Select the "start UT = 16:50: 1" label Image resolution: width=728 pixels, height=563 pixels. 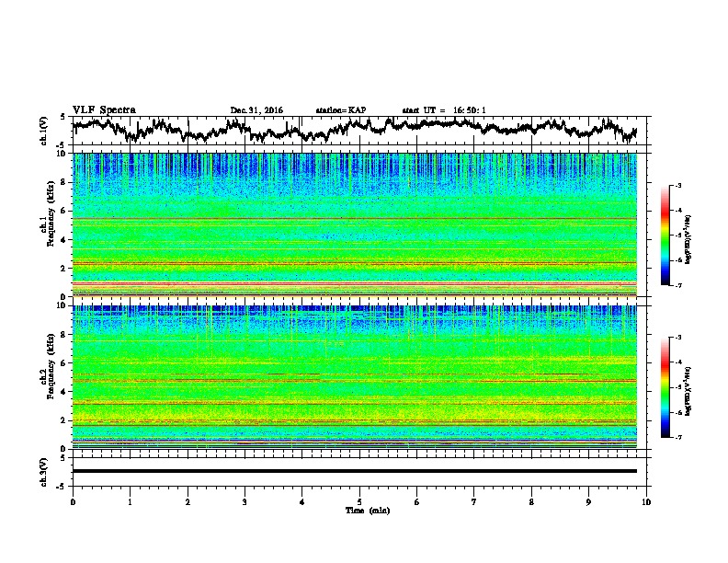coord(444,110)
